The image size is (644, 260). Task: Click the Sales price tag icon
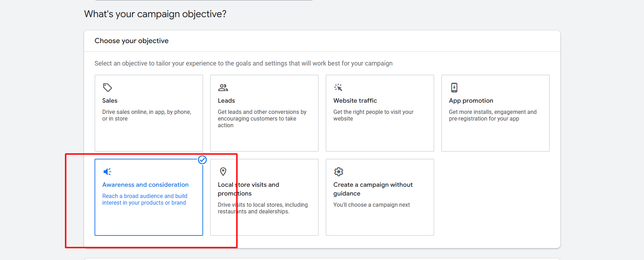107,87
